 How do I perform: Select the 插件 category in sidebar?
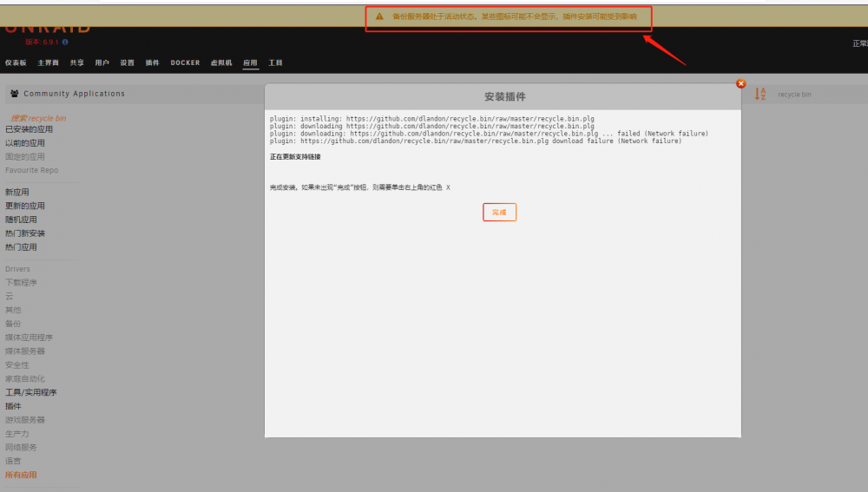coord(13,406)
